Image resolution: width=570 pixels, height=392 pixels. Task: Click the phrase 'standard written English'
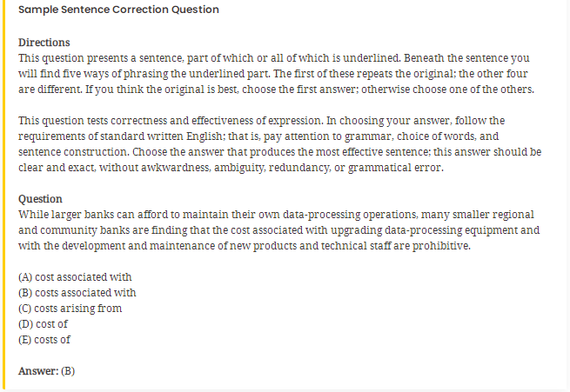click(161, 136)
